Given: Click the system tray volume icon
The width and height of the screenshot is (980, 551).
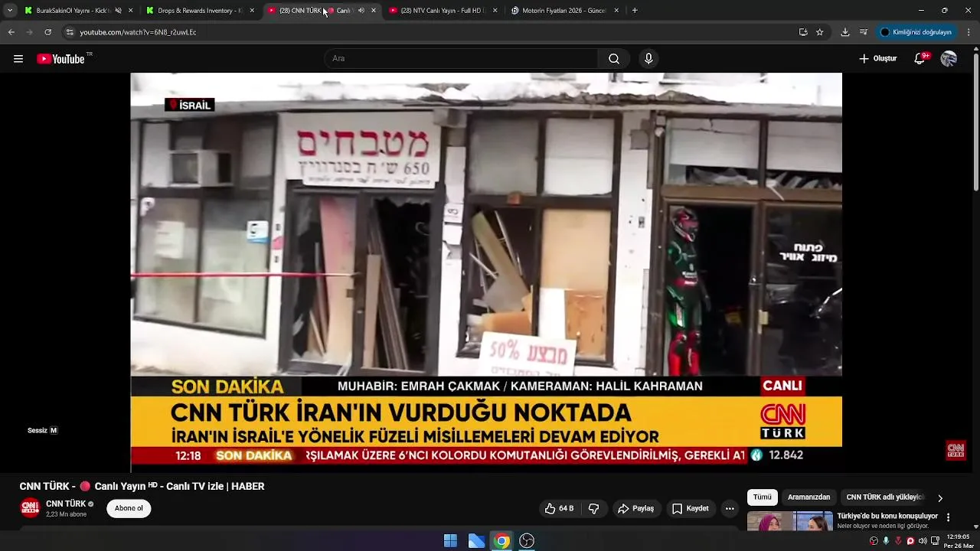Looking at the screenshot, I should click(x=923, y=541).
